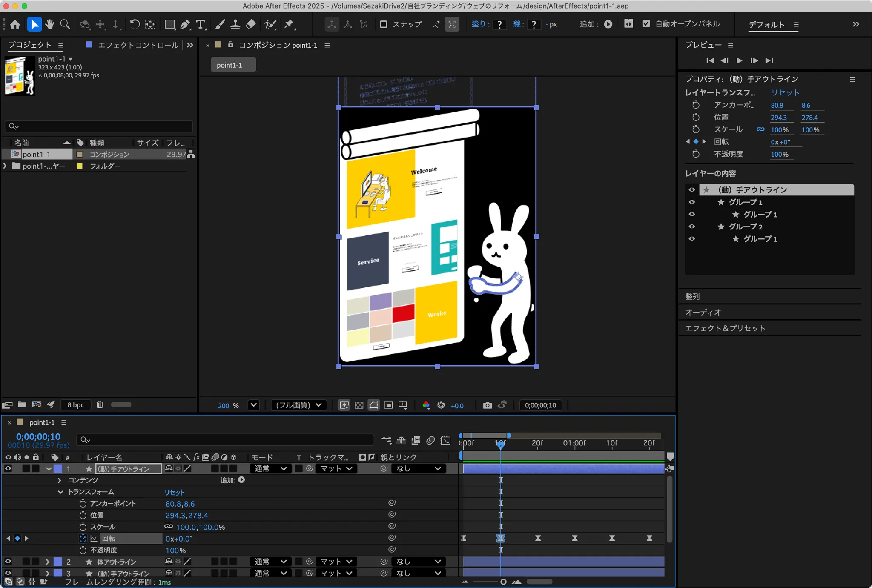Select the Type text tool
This screenshot has height=588, width=872.
coord(201,24)
